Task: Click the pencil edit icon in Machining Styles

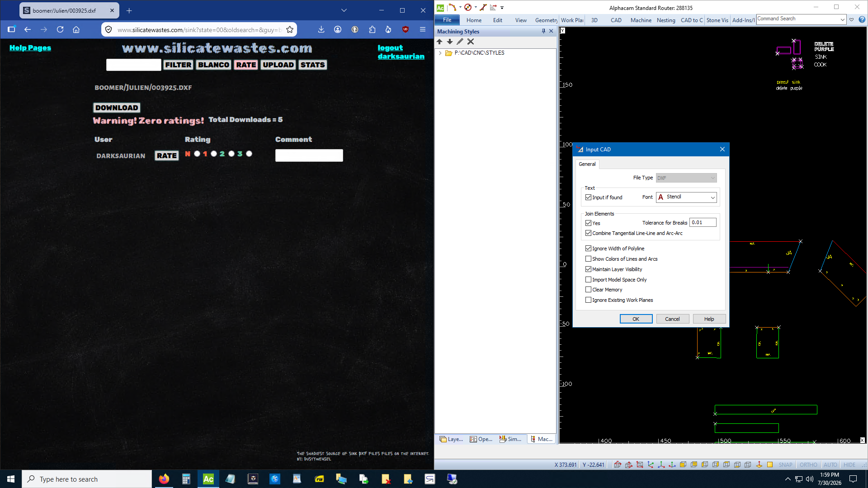Action: (x=460, y=42)
